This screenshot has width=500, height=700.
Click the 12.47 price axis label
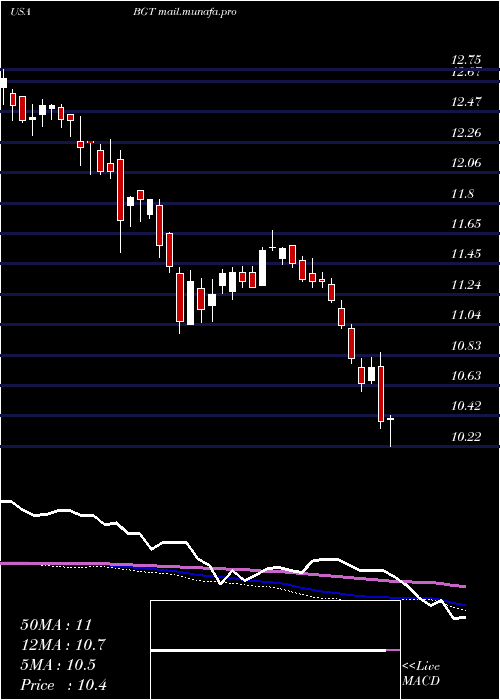466,102
